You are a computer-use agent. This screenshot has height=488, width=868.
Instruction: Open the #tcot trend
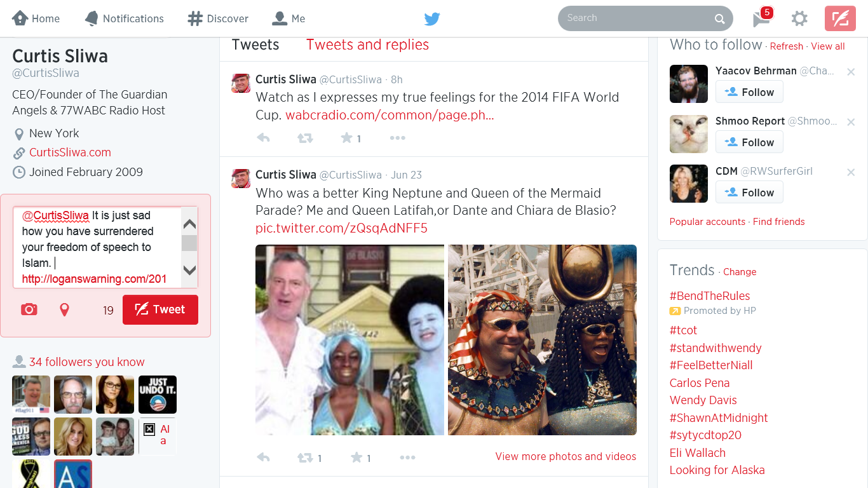point(683,330)
